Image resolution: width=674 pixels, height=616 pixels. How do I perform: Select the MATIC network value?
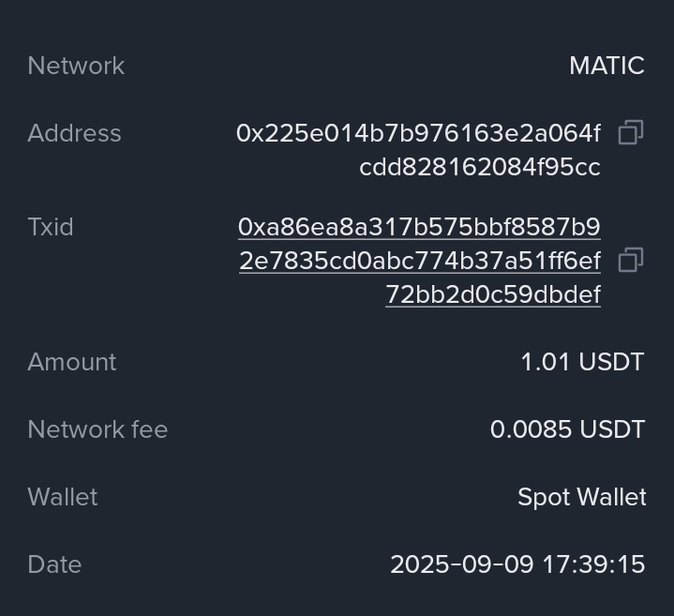coord(607,66)
